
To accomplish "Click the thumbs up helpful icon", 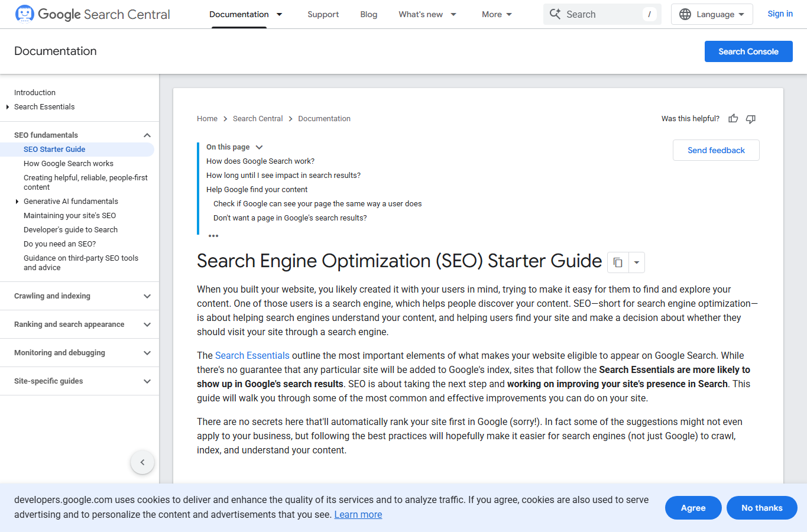I will [733, 118].
